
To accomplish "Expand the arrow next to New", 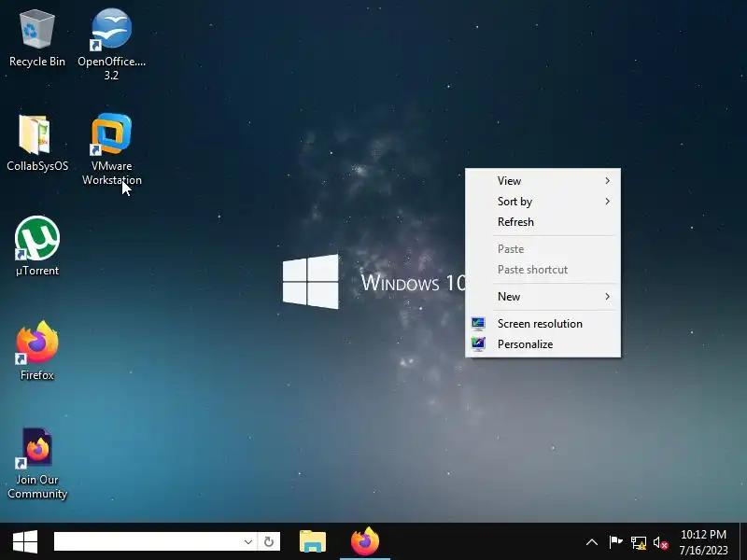I will click(608, 297).
